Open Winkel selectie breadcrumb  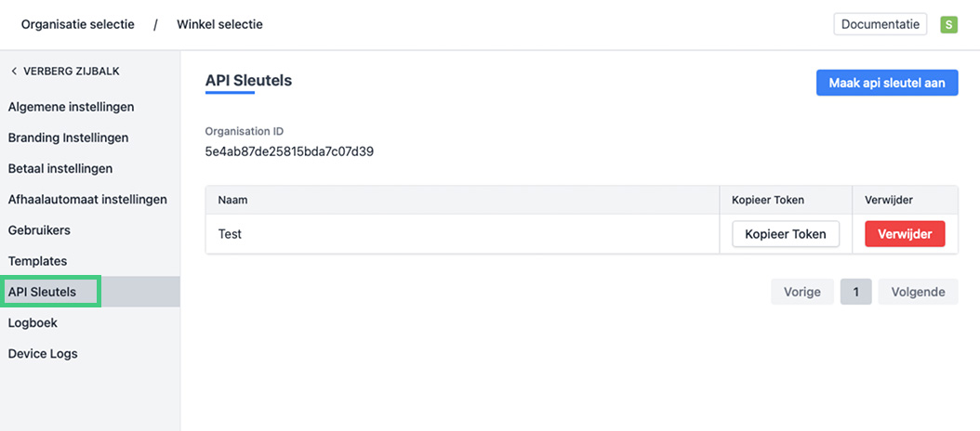coord(219,25)
